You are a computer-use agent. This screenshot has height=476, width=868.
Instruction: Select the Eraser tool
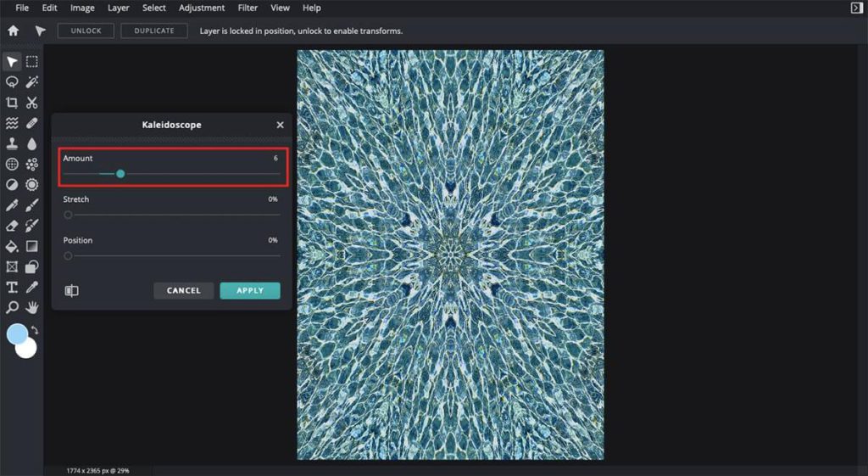pyautogui.click(x=12, y=226)
